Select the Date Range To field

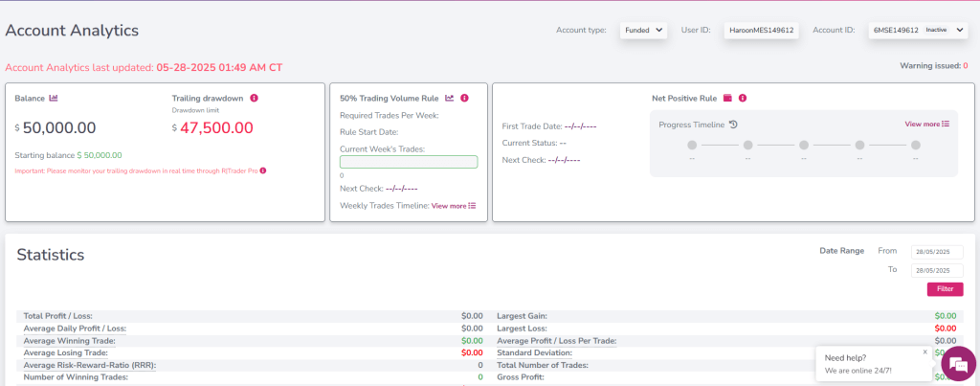pyautogui.click(x=937, y=271)
